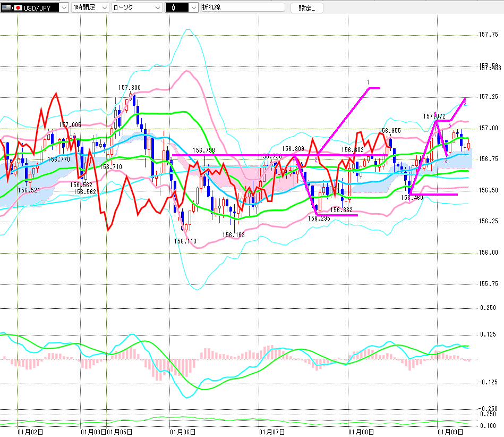This screenshot has height=437, width=504.
Task: Click the magenta line label "1"
Action: point(367,82)
